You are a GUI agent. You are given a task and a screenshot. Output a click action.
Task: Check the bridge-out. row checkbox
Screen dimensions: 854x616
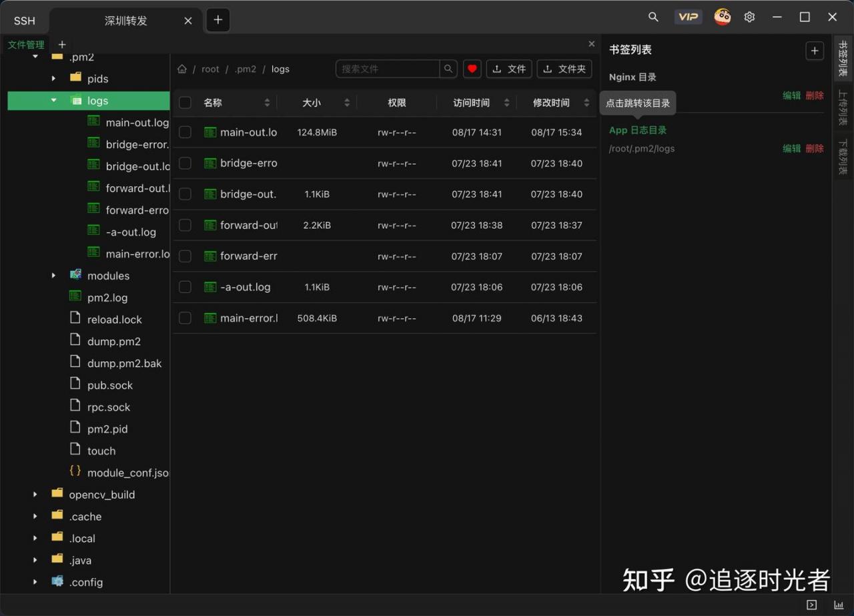(185, 194)
